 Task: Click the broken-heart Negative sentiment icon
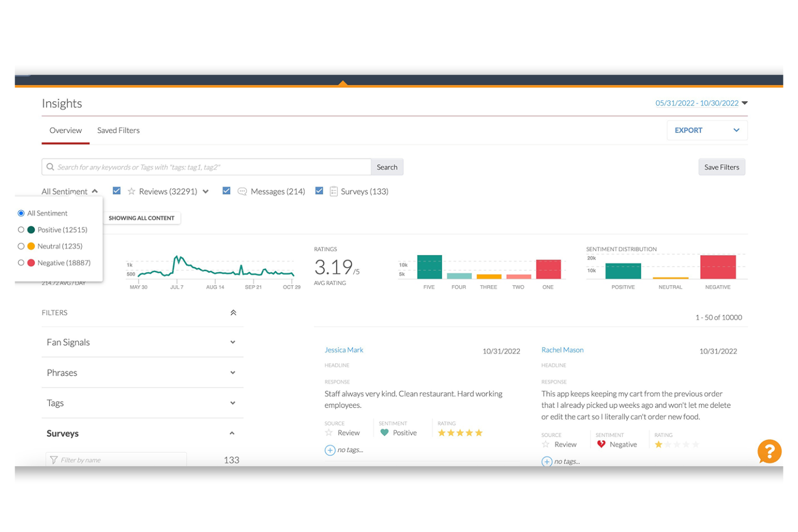(x=601, y=444)
